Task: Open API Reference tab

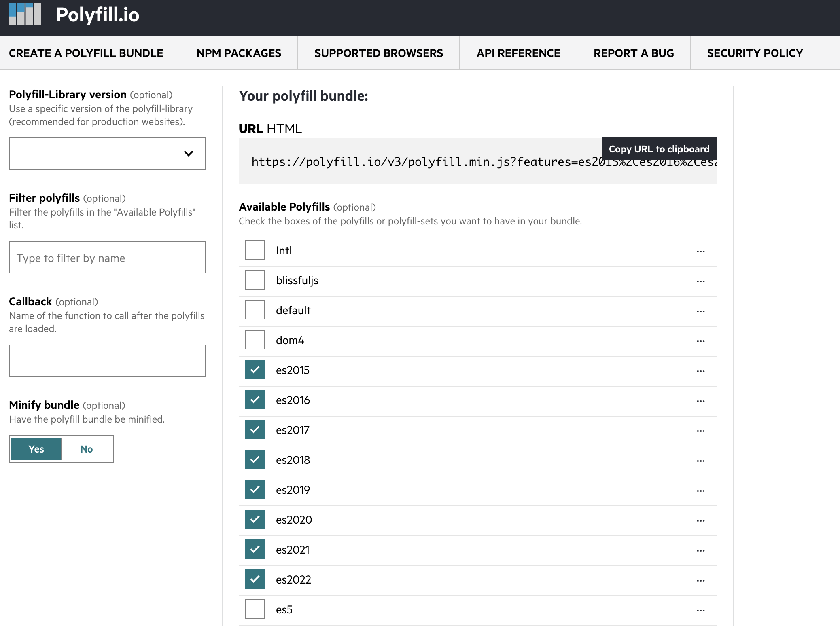Action: click(x=518, y=53)
